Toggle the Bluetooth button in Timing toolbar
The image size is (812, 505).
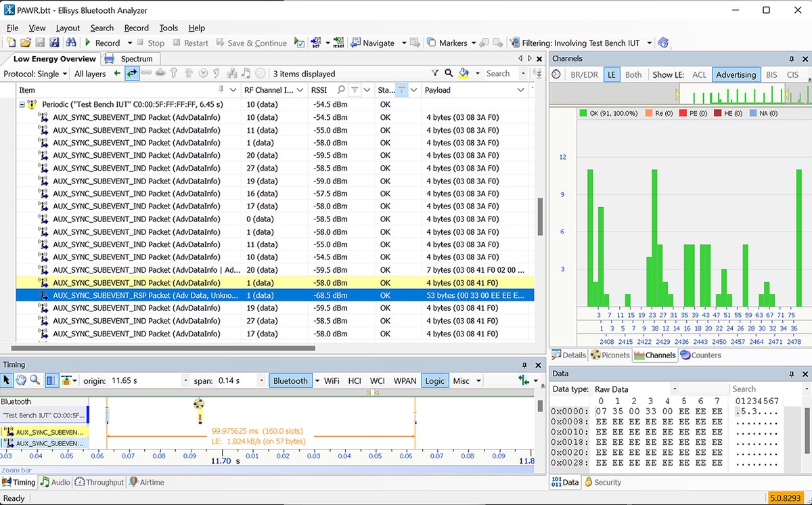(x=290, y=380)
